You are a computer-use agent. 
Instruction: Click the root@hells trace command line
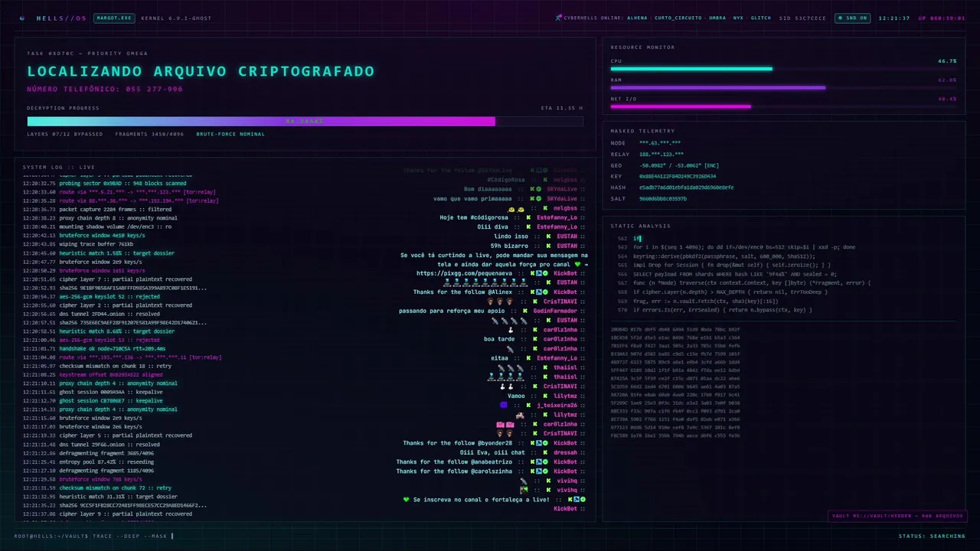click(93, 536)
